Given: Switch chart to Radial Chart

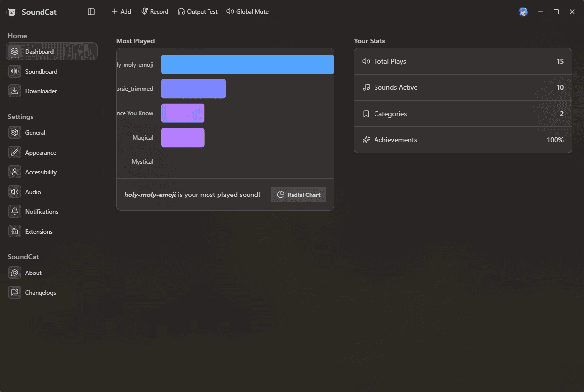Looking at the screenshot, I should pos(298,195).
